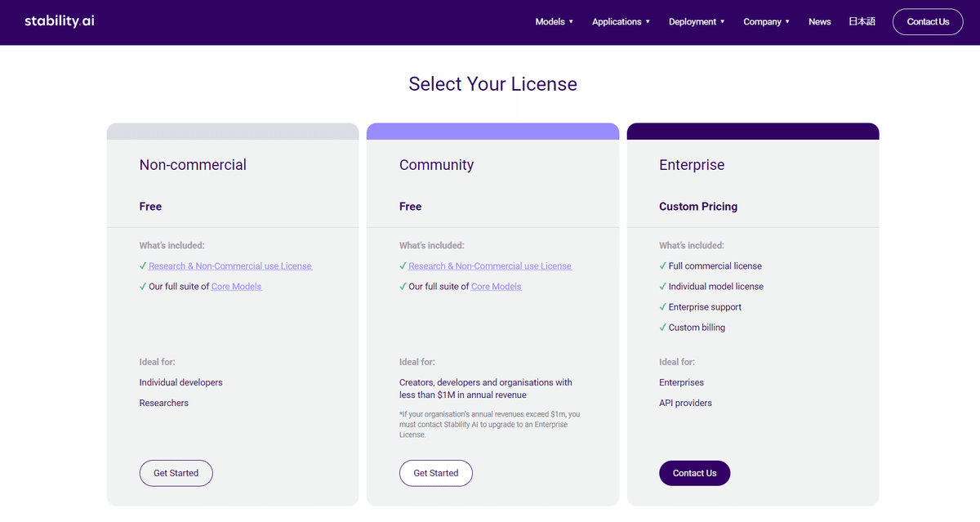Image resolution: width=980 pixels, height=522 pixels.
Task: Open Core Models link in Community card
Action: pyautogui.click(x=497, y=287)
